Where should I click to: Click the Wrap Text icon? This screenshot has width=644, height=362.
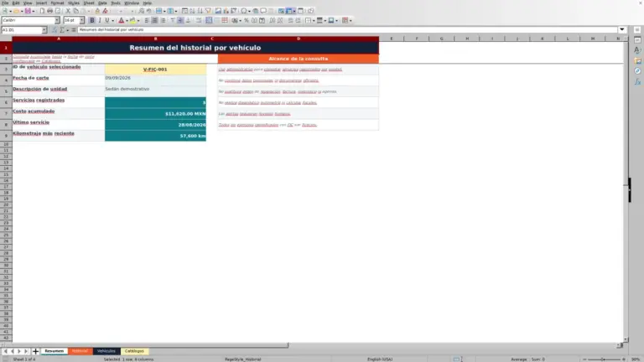(x=199, y=20)
